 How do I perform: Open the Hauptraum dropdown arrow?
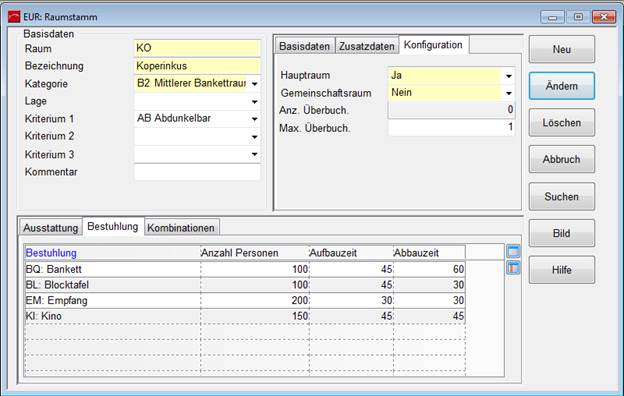click(x=509, y=76)
